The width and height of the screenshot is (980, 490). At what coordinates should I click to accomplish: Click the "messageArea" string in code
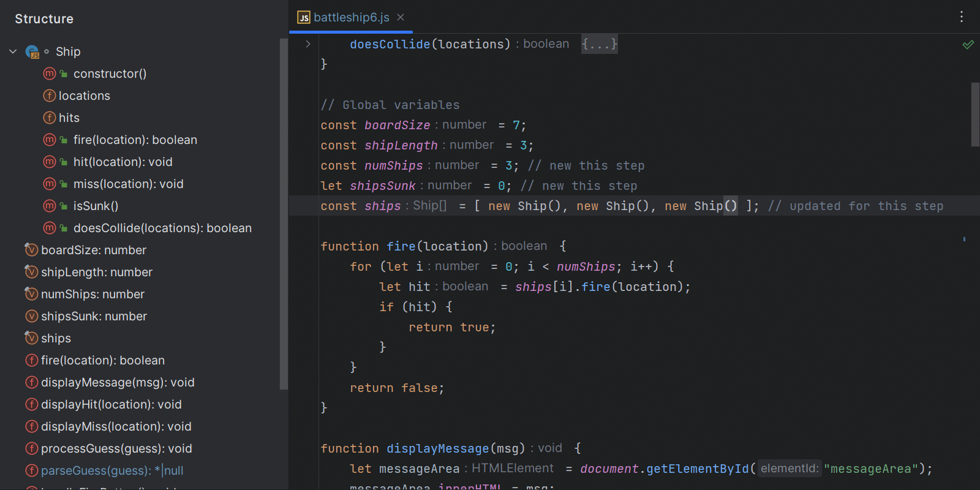point(871,469)
